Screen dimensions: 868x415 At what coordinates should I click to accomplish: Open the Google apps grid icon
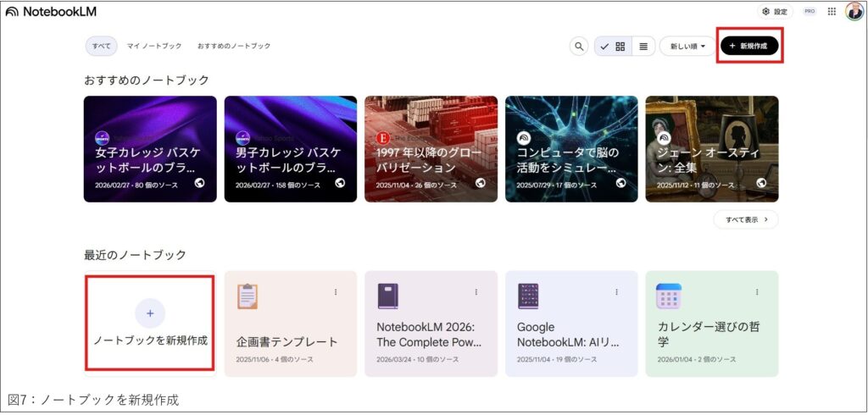832,12
